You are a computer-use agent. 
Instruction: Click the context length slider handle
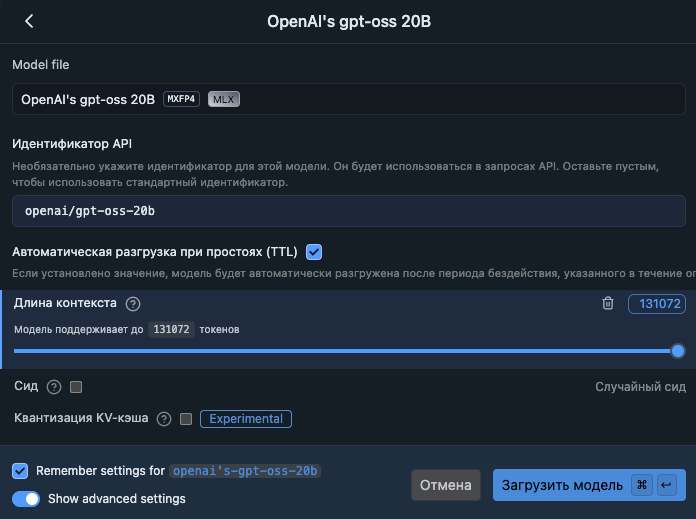pyautogui.click(x=677, y=351)
